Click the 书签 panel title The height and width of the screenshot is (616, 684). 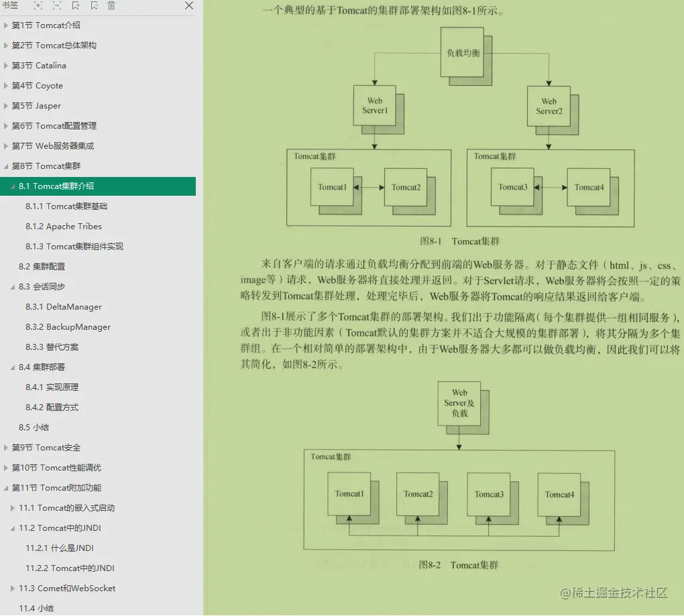point(10,5)
